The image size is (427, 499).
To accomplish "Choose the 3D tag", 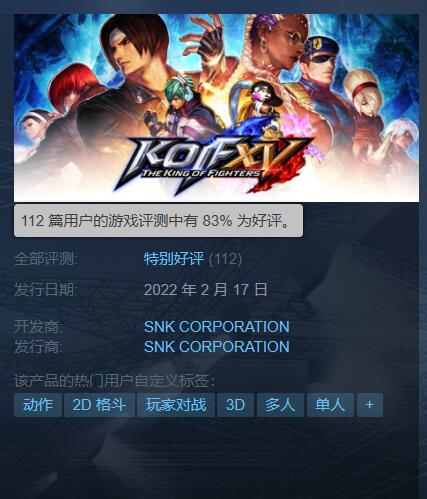I will (235, 405).
